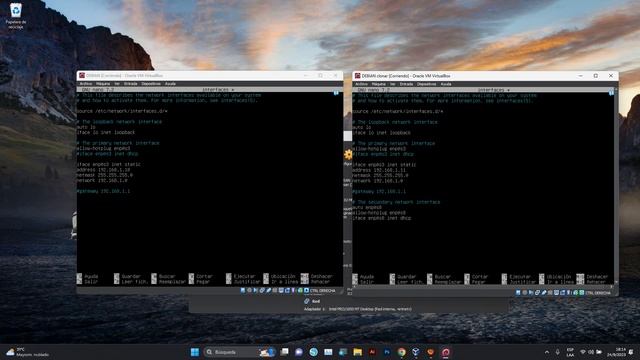Click notification center icon in clonar VM screen
640x360 pixels.
611,93
